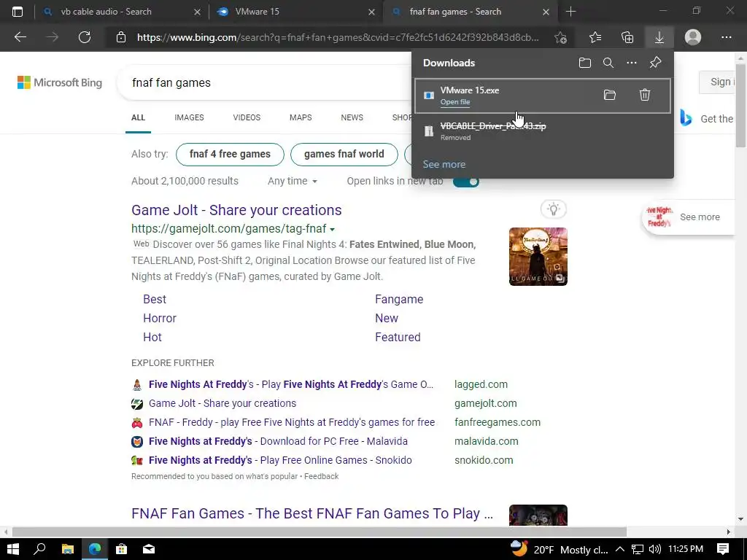
Task: Toggle the Downloads toolbar button
Action: 659,37
